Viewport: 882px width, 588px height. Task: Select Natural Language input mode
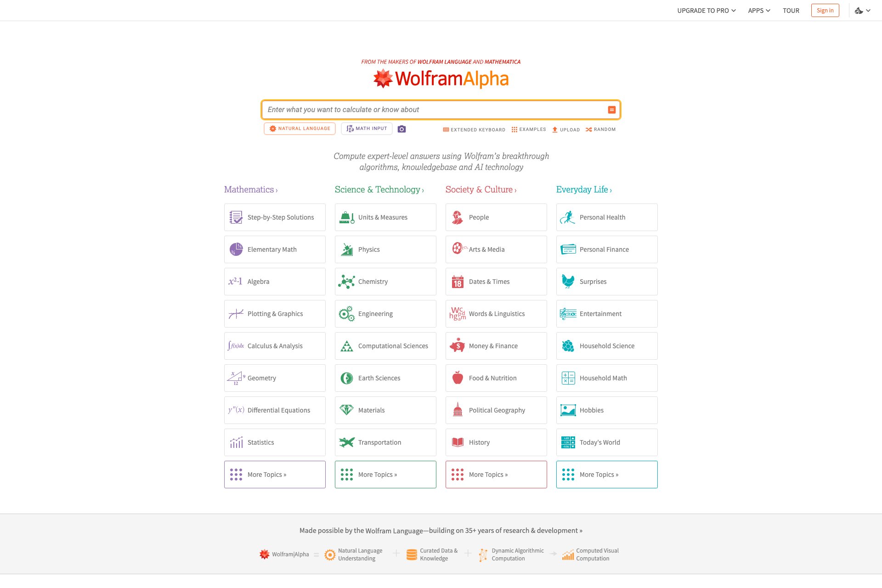click(300, 128)
